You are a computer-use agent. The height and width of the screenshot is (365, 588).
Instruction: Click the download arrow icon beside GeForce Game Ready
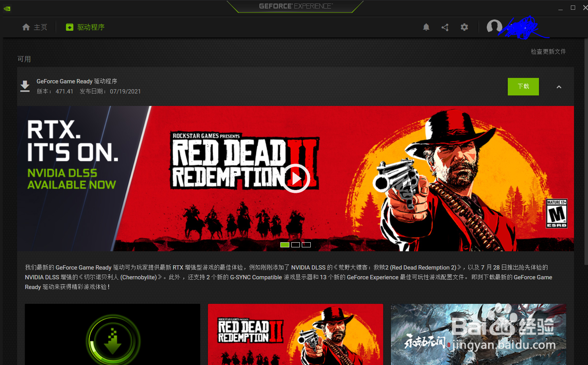pyautogui.click(x=25, y=86)
